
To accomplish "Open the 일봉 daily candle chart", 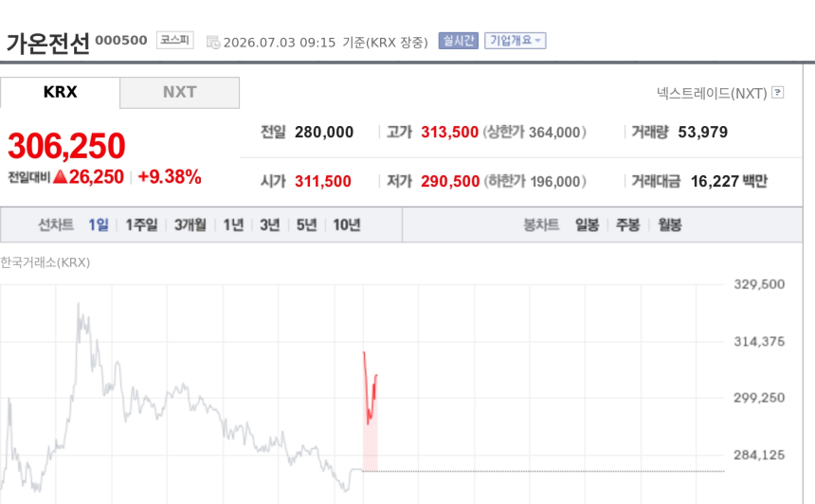I will 587,225.
